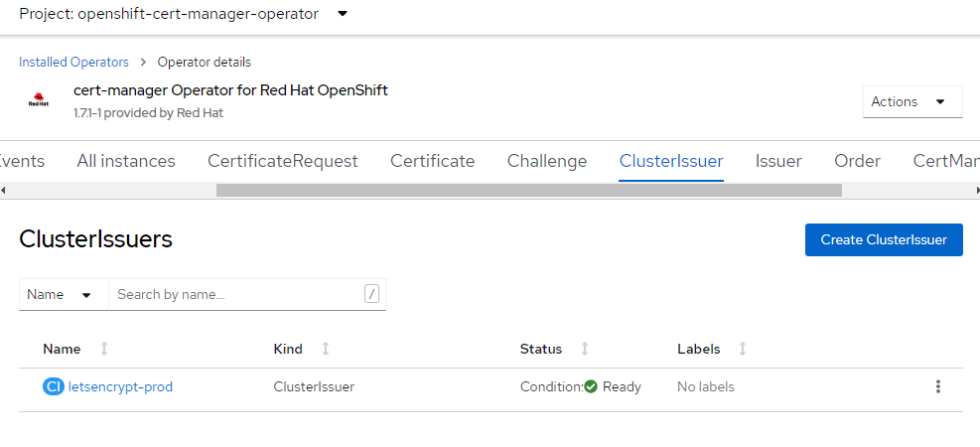
Task: Open the CertificateRequest tab
Action: coord(282,161)
